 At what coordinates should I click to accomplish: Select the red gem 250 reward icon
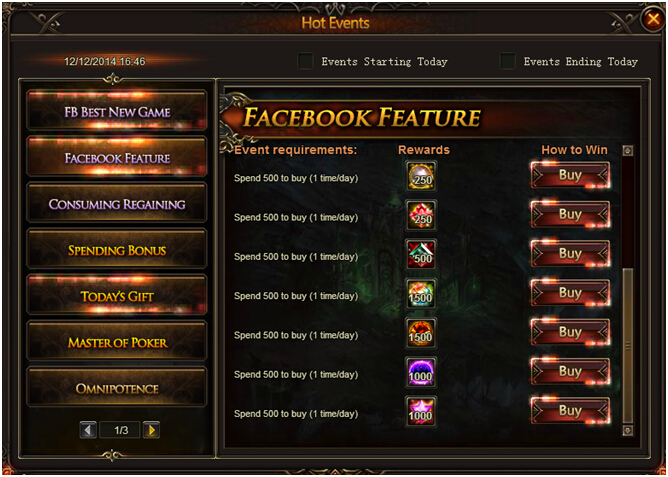[x=421, y=215]
